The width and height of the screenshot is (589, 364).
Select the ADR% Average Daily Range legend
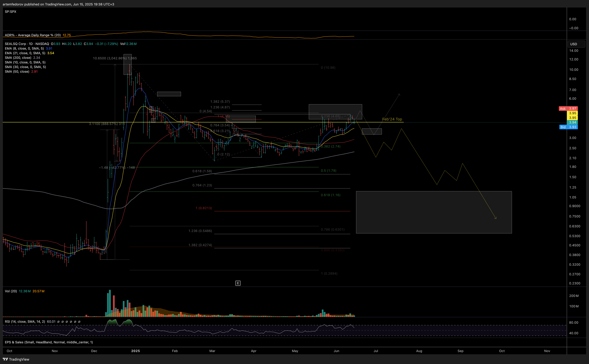coord(38,35)
